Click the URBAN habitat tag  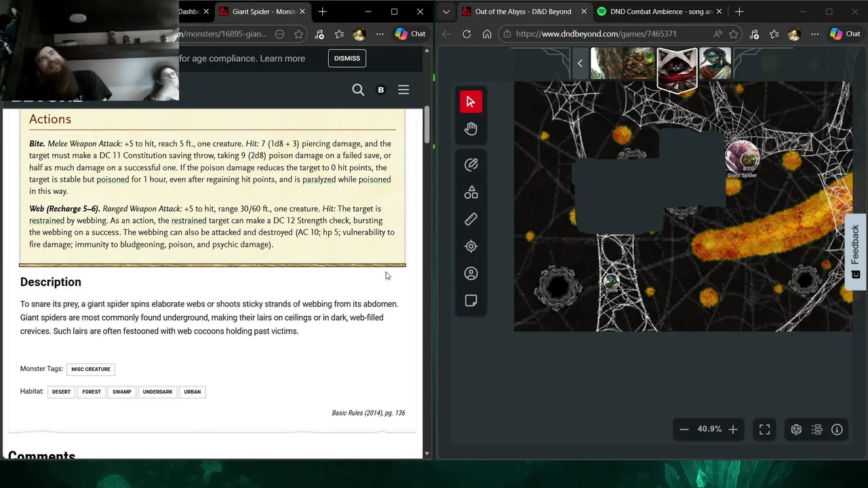click(x=193, y=392)
